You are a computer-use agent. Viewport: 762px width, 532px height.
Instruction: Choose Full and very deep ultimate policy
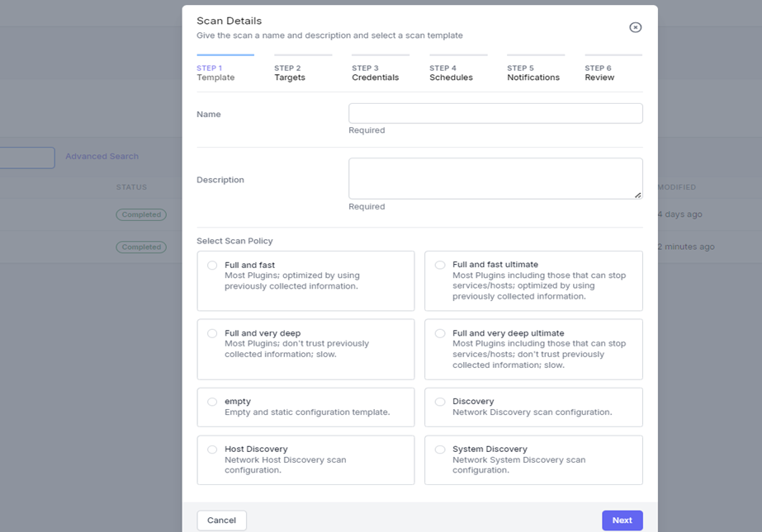(440, 333)
